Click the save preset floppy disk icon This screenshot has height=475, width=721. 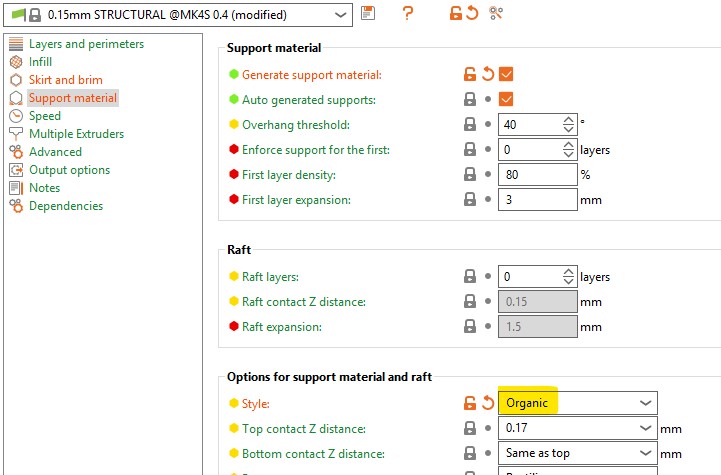(369, 14)
